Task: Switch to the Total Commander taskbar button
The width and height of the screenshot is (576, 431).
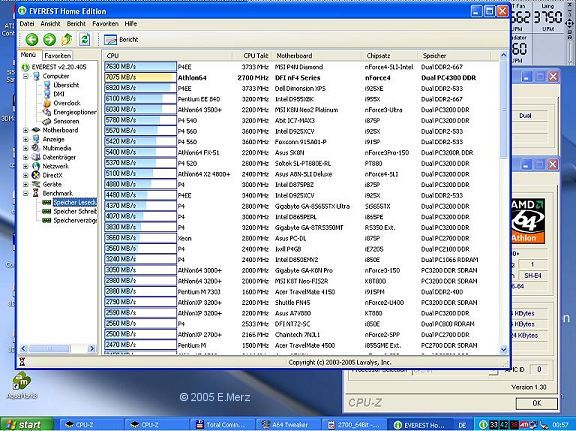Action: point(222,425)
